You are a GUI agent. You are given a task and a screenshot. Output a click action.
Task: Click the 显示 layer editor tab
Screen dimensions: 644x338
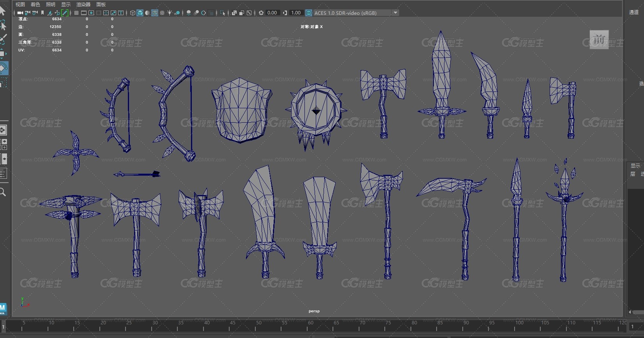pyautogui.click(x=635, y=165)
